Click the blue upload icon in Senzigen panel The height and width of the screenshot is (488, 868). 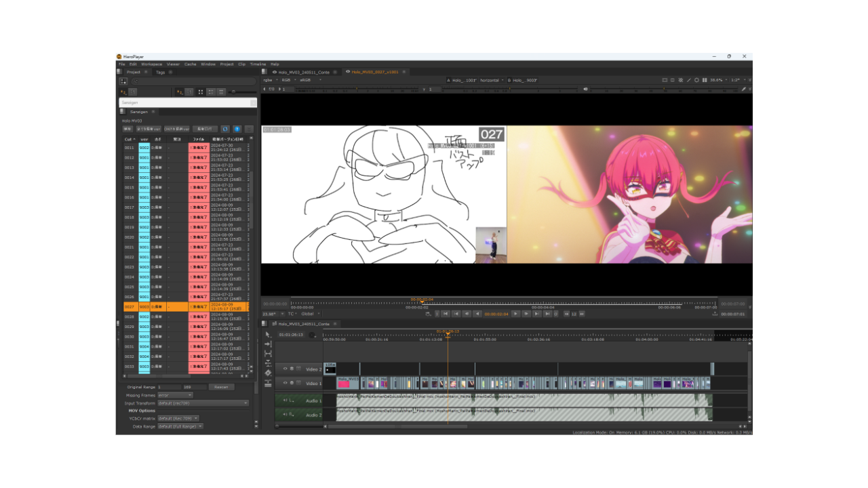coord(237,128)
